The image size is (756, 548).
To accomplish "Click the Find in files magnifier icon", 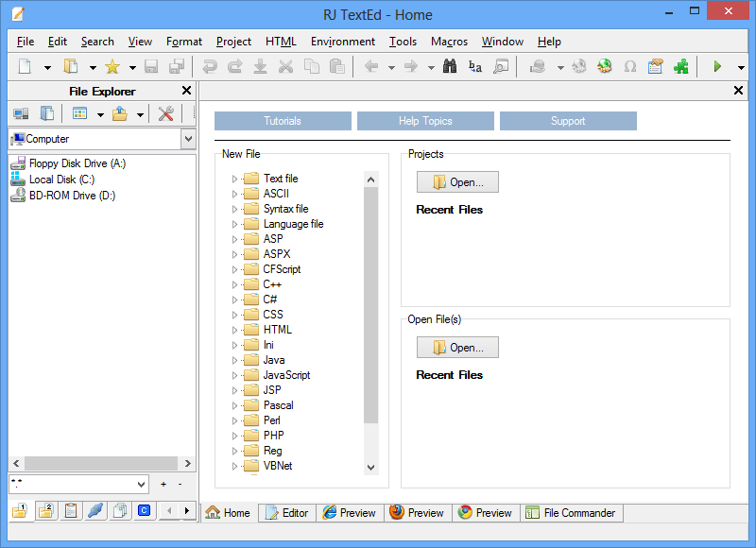I will pyautogui.click(x=501, y=66).
